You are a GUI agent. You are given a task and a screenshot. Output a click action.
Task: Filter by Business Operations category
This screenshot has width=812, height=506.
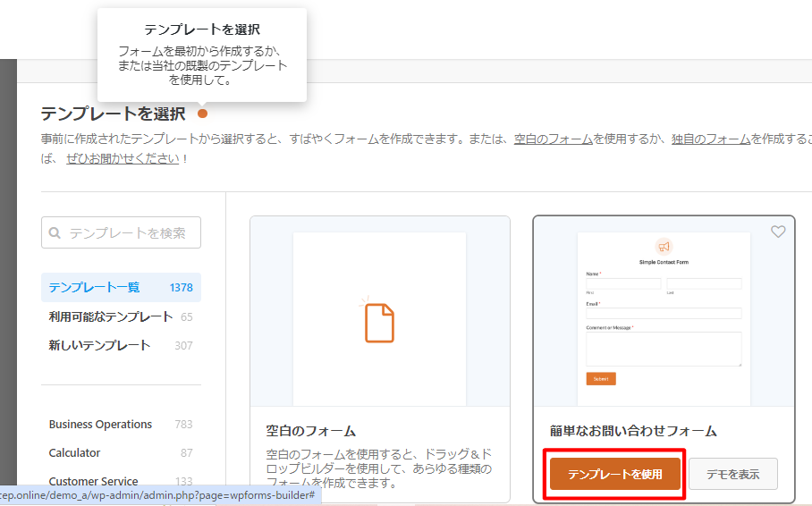(100, 424)
